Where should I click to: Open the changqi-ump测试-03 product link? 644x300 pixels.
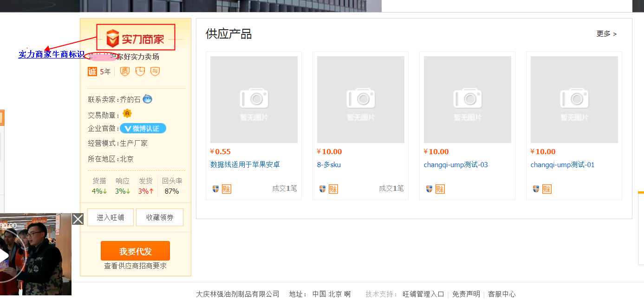(x=455, y=165)
